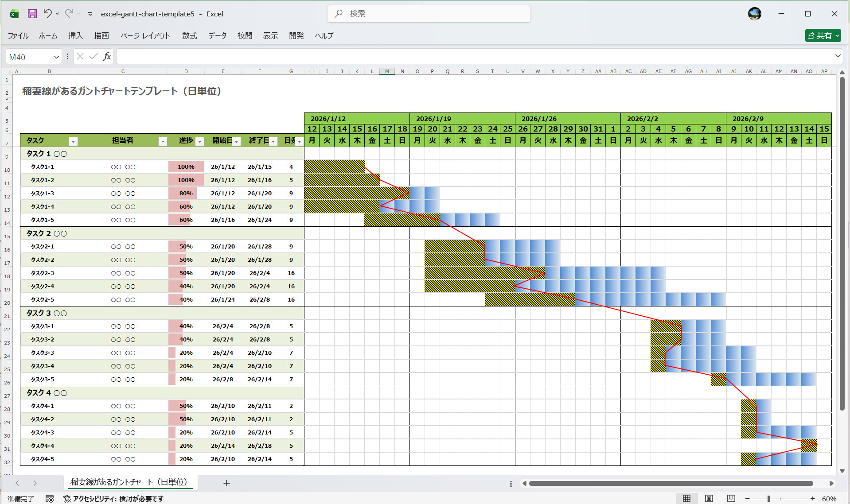This screenshot has width=850, height=504.
Task: Switch to Page Layout view icon
Action: (x=709, y=499)
